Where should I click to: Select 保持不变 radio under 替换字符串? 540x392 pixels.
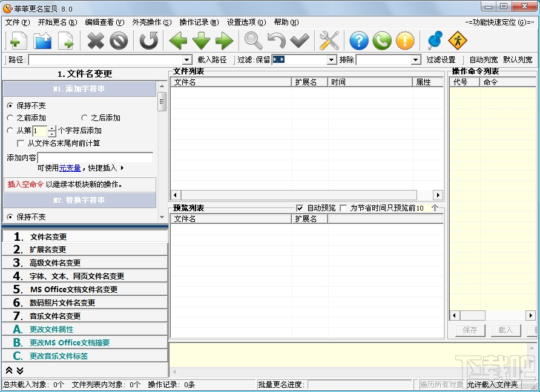tap(10, 217)
